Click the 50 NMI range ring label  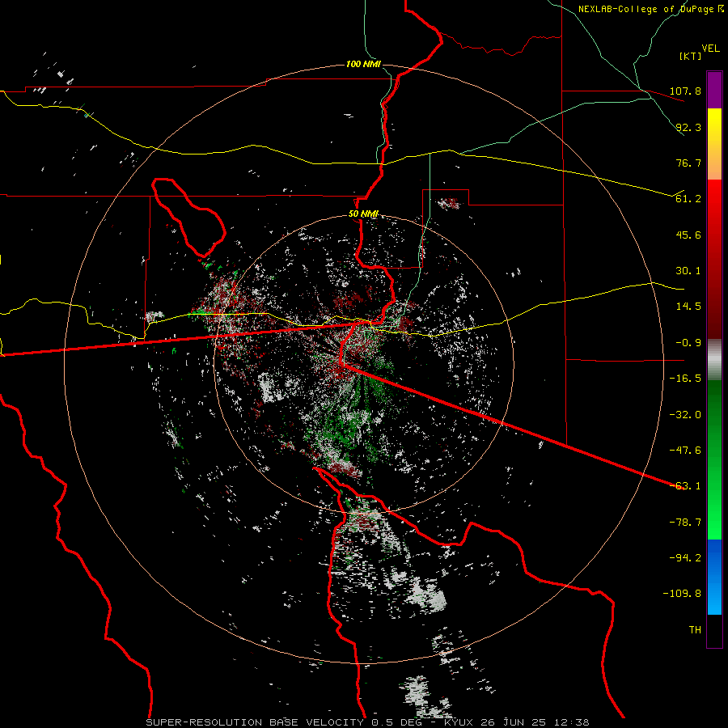[363, 214]
